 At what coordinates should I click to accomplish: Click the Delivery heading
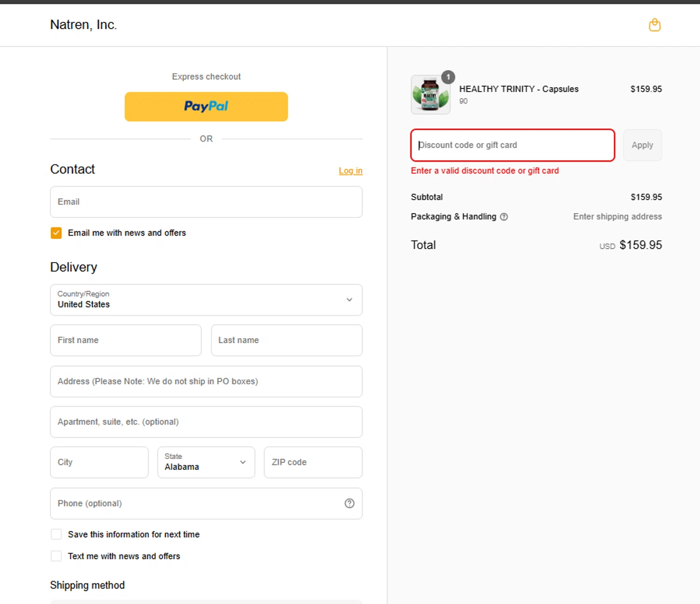[74, 267]
